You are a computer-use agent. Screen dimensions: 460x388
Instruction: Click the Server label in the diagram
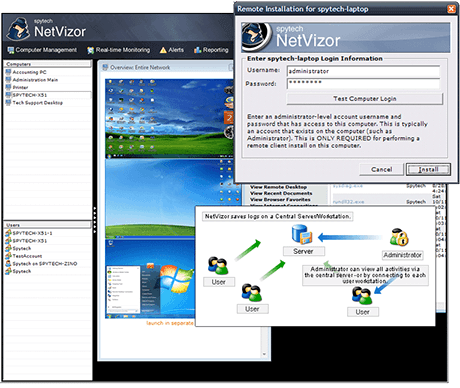tap(303, 251)
